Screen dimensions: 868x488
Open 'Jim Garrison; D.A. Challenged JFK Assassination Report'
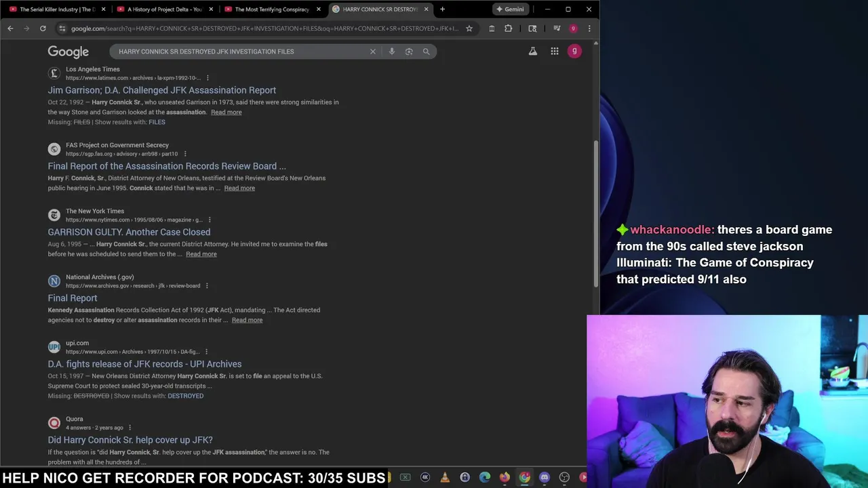click(161, 90)
